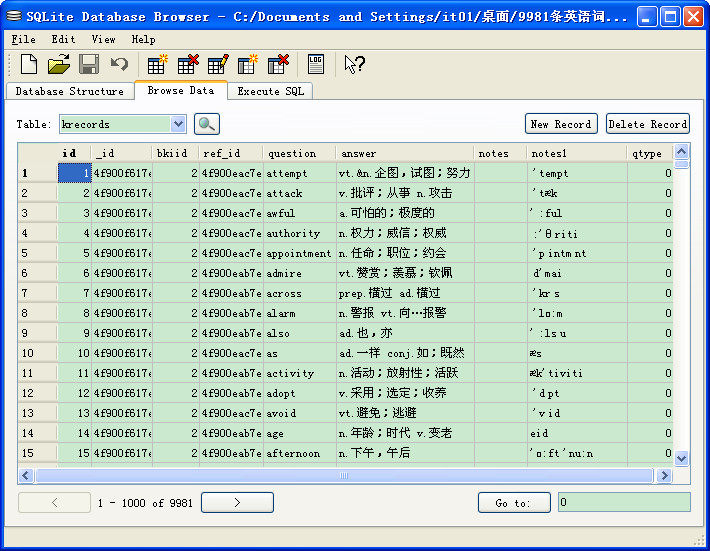Select the Browse Data tab
The width and height of the screenshot is (710, 551).
[x=181, y=90]
